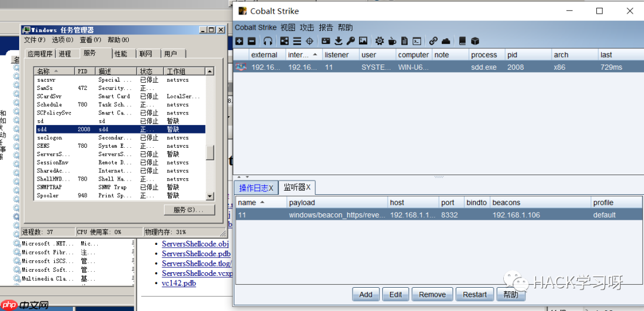Select the 监听器 tab
The image size is (644, 311).
click(x=297, y=188)
